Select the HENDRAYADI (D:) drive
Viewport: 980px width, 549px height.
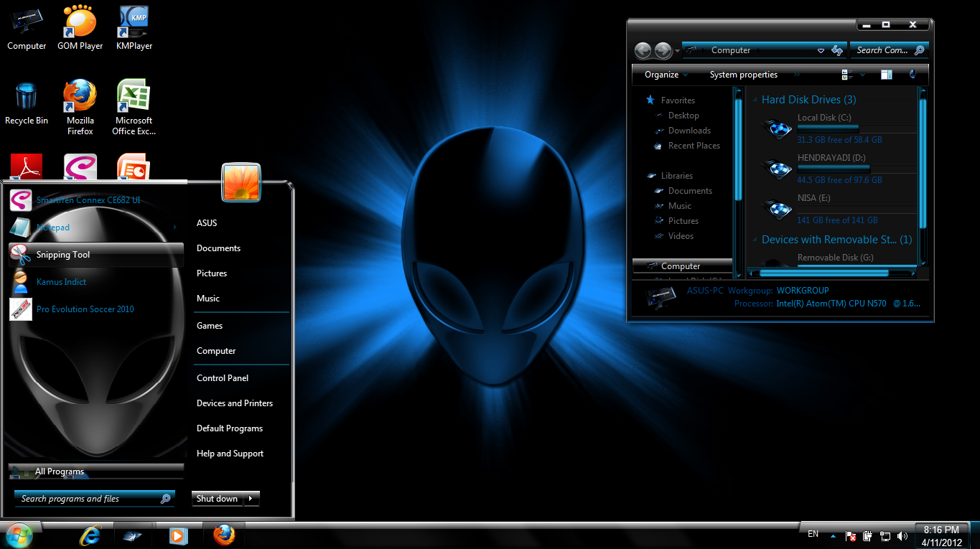point(839,169)
